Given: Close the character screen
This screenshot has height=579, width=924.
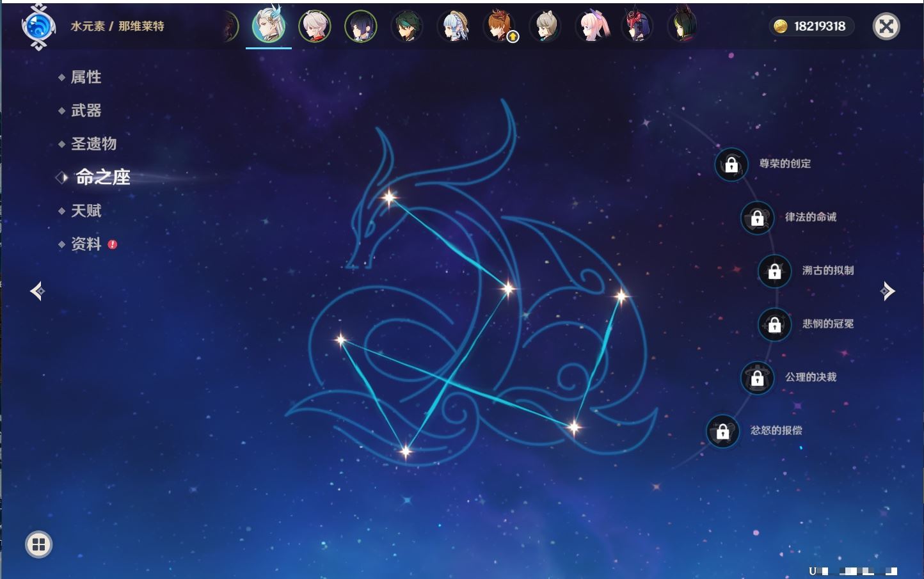Looking at the screenshot, I should click(886, 26).
